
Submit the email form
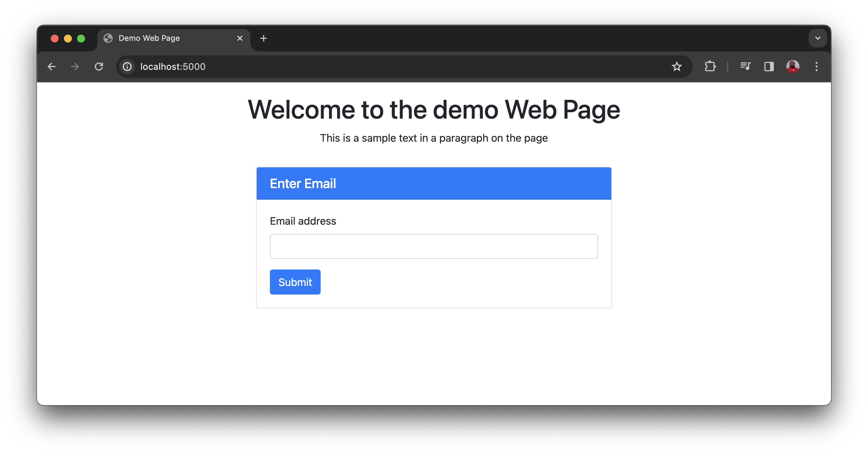point(295,282)
